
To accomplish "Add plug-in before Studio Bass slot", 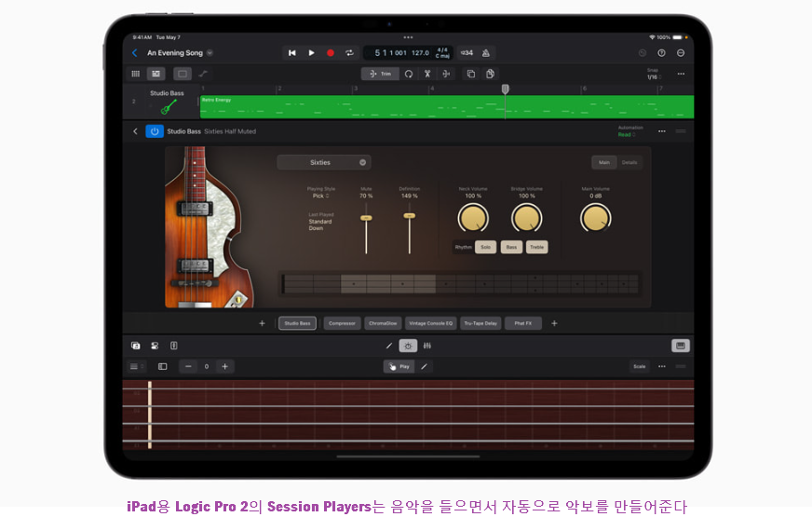I will coord(262,323).
